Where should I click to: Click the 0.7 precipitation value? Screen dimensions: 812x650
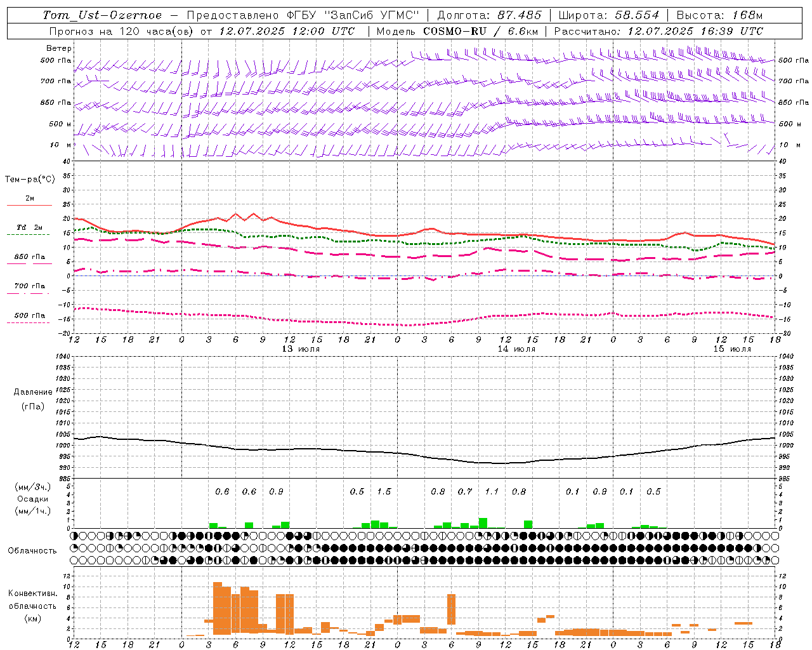point(465,491)
